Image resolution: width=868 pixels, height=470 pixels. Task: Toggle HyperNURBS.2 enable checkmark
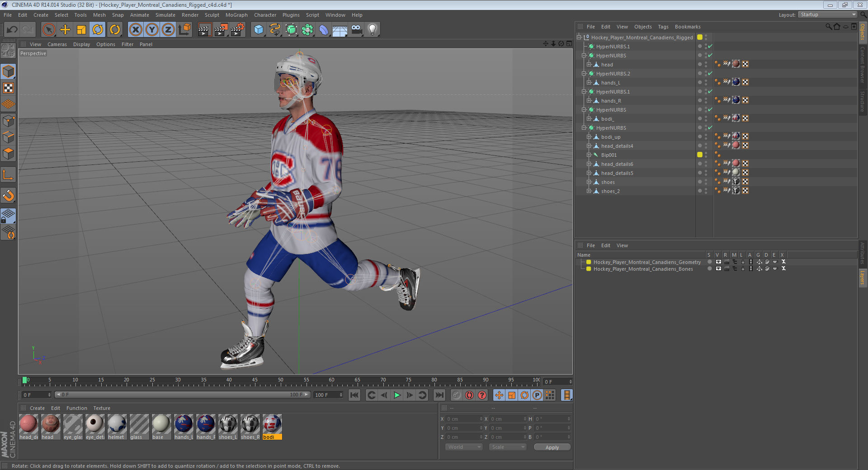coord(710,74)
